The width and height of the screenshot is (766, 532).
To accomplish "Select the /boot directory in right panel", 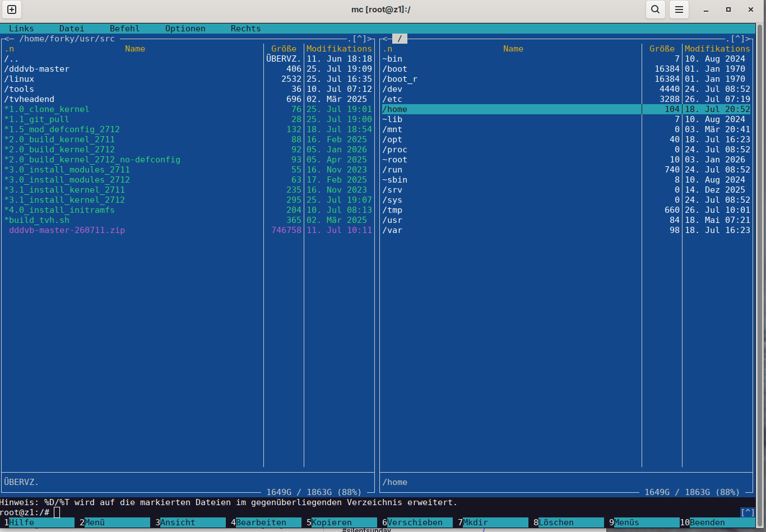I will (567, 69).
